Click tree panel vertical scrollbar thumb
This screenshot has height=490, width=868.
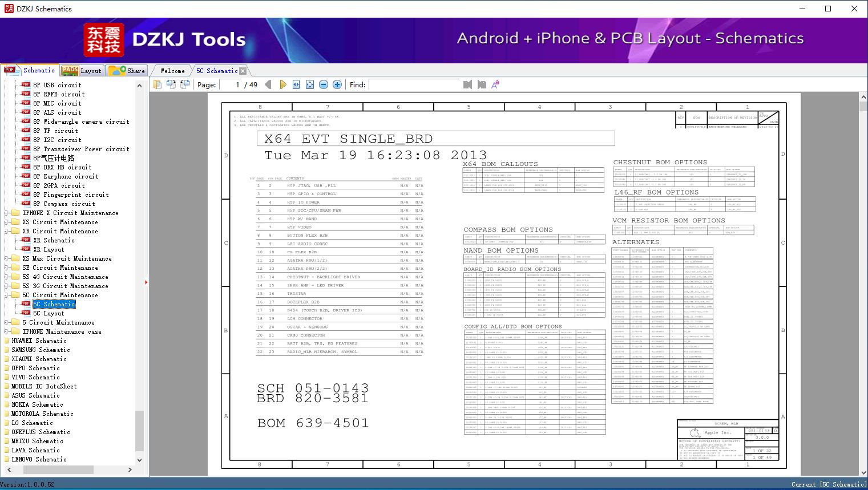140,430
